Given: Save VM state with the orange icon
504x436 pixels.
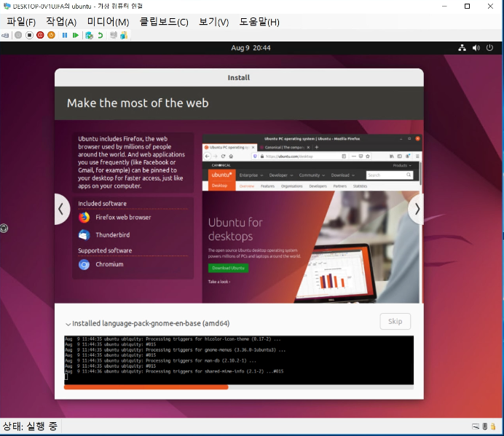Looking at the screenshot, I should pyautogui.click(x=51, y=35).
